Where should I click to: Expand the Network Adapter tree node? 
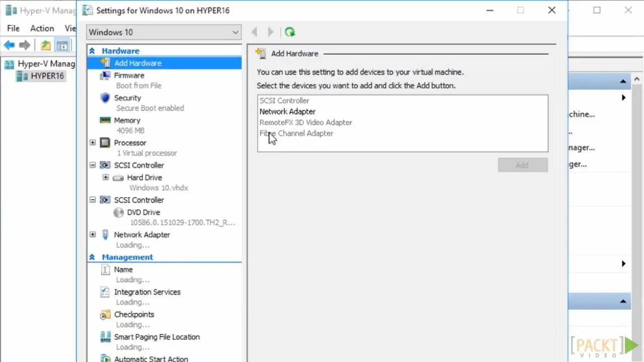pos(93,234)
